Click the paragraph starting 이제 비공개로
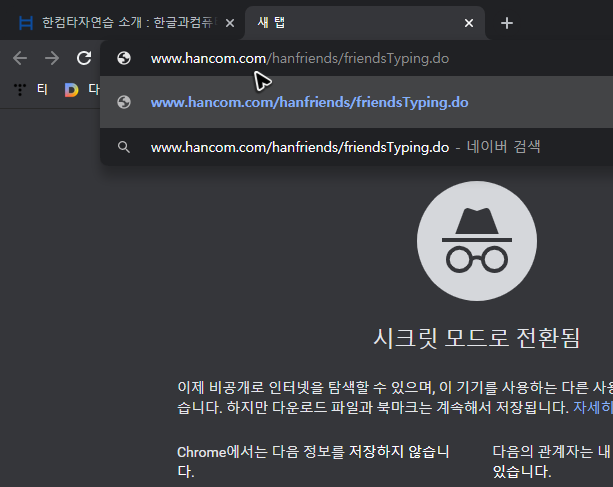The width and height of the screenshot is (613, 487). (x=395, y=397)
